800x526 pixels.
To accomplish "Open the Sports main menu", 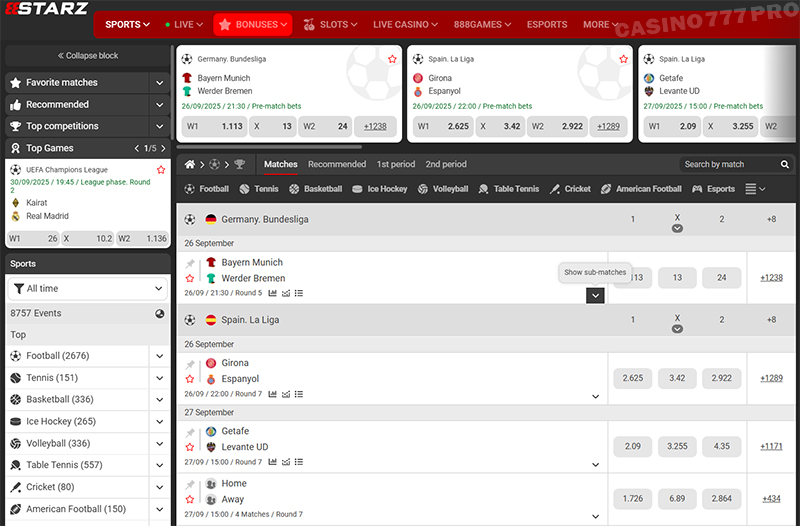I will pyautogui.click(x=127, y=24).
